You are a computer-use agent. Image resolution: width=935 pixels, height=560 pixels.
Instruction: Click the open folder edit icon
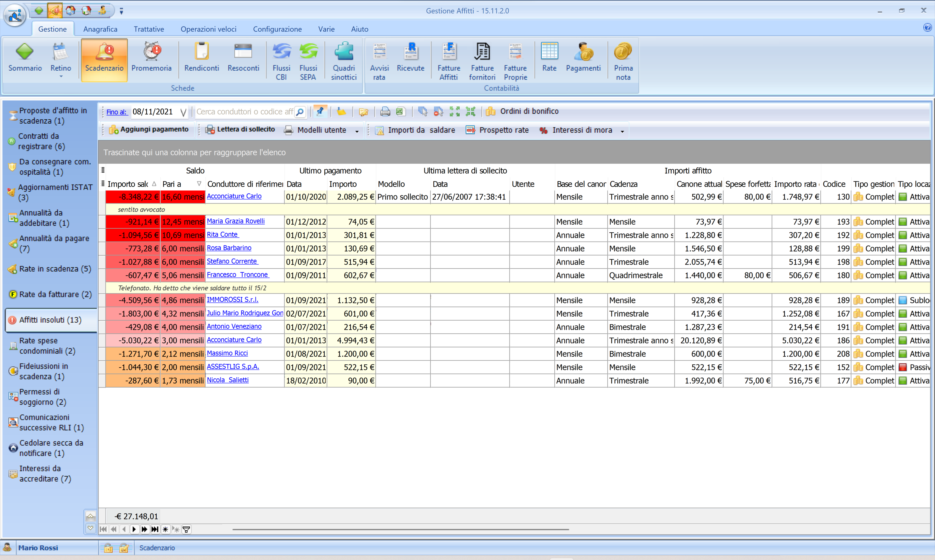(x=363, y=112)
